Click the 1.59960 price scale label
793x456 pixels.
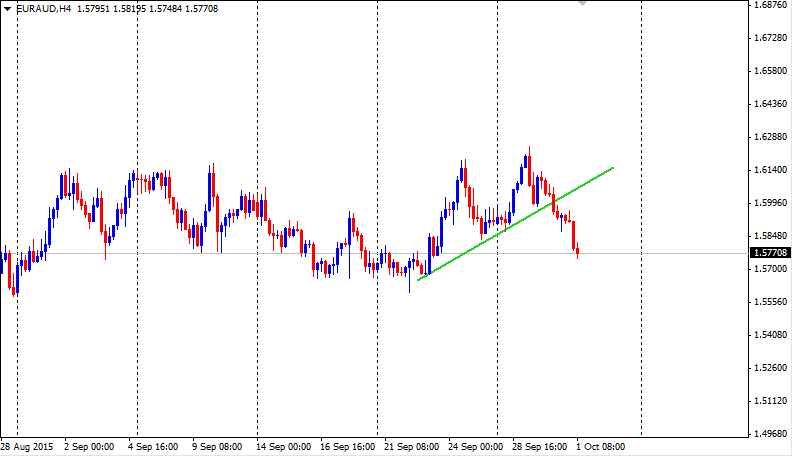coord(770,203)
